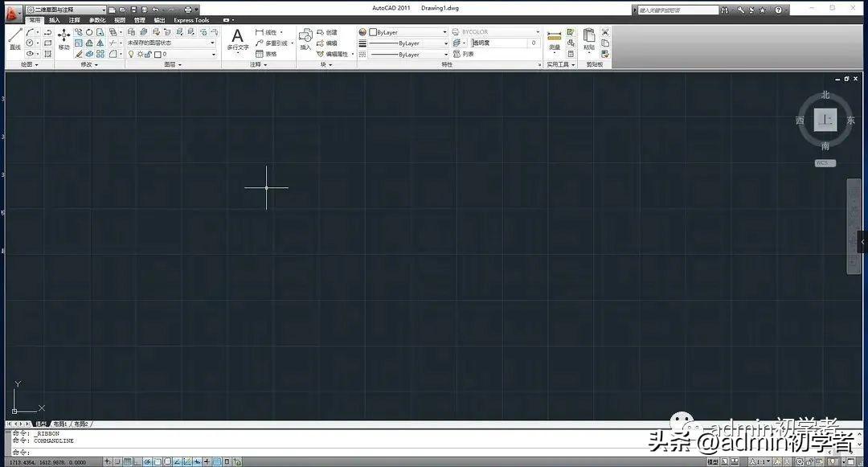The width and height of the screenshot is (868, 467).
Task: Click the transparency (透明度) slider field
Action: (505, 43)
